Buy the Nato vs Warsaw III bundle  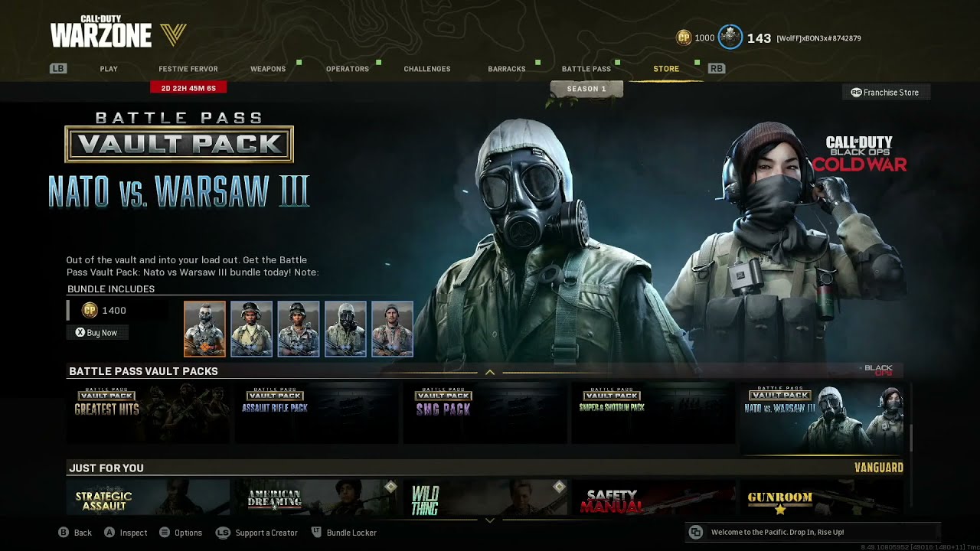tap(97, 333)
